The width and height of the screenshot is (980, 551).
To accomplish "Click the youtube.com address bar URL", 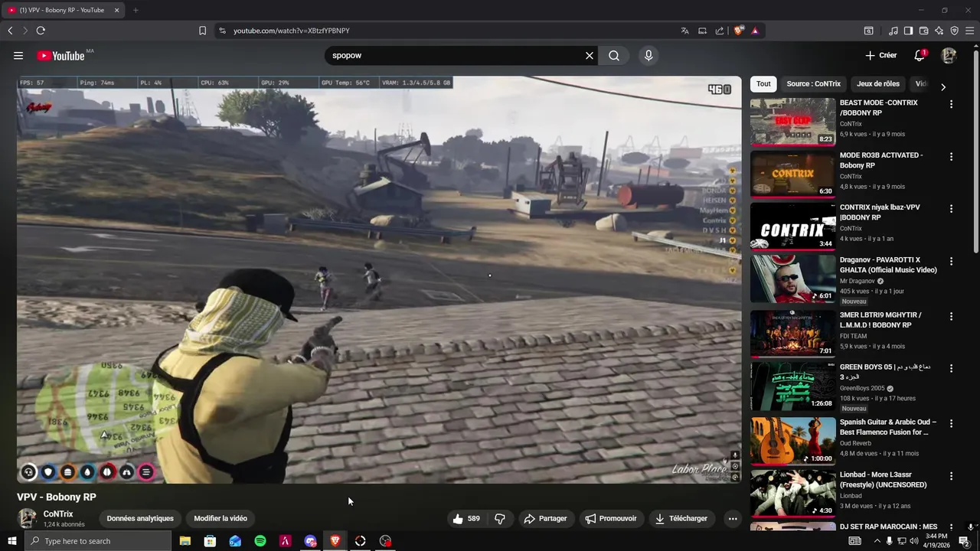I will (x=291, y=31).
